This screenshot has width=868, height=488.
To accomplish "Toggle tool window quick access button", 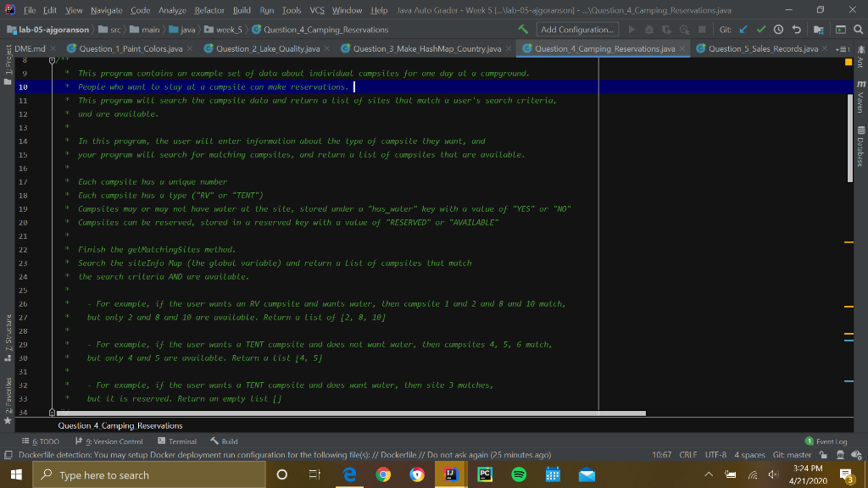I will [x=8, y=455].
